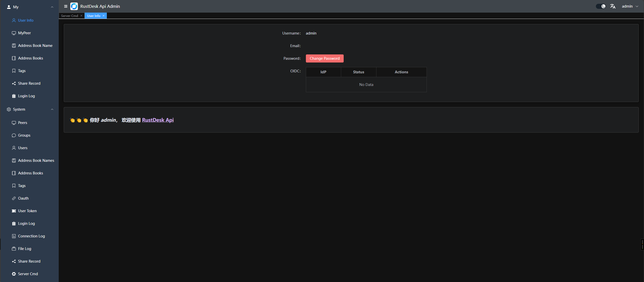Open the Tags section under My

pyautogui.click(x=22, y=71)
